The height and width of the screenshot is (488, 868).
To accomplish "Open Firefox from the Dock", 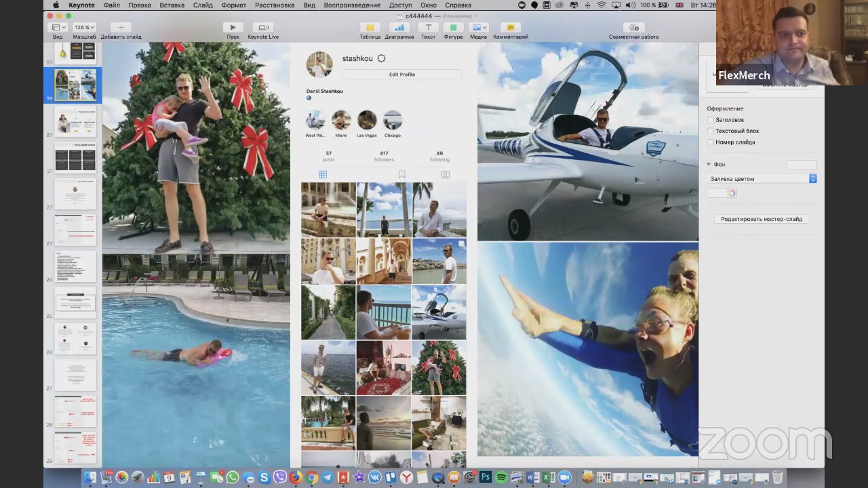I will pyautogui.click(x=296, y=477).
